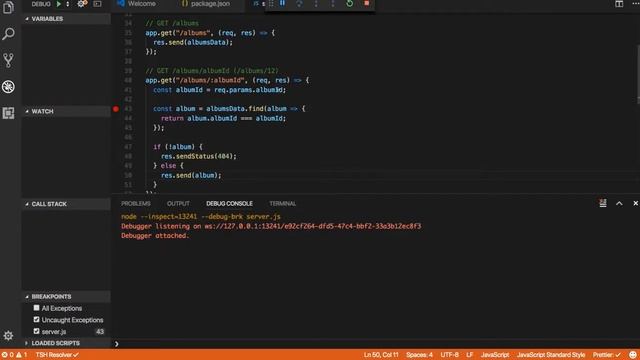Open More Actions ellipsis in editor title

coord(635,4)
